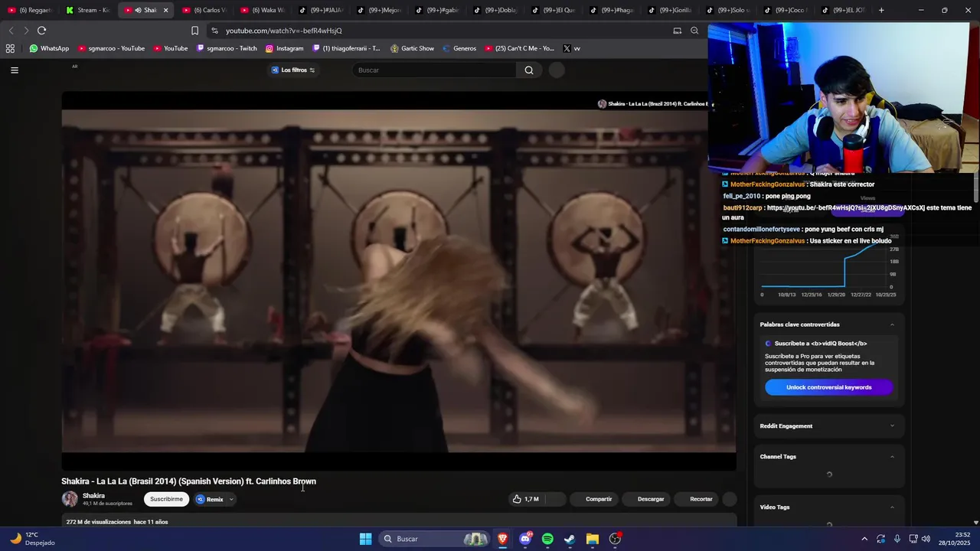Open the Gartic Show bookmark
The image size is (980, 551).
point(412,48)
